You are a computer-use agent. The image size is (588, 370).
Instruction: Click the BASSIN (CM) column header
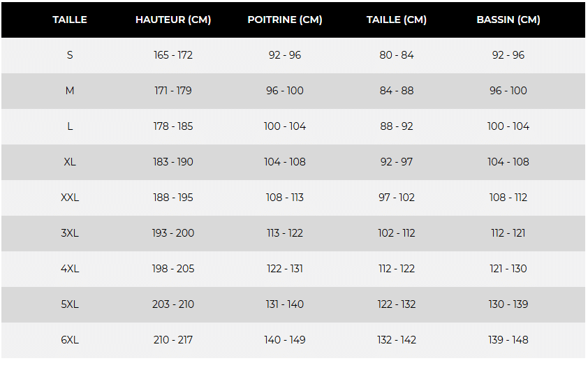[x=508, y=20]
